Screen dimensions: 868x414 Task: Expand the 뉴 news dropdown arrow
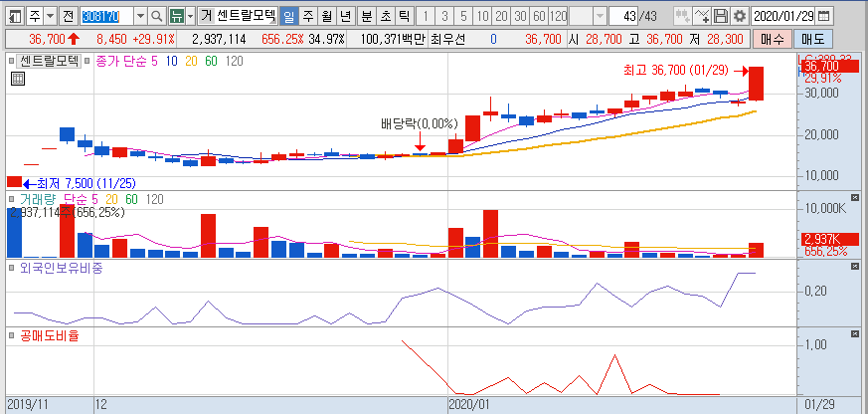pyautogui.click(x=191, y=17)
